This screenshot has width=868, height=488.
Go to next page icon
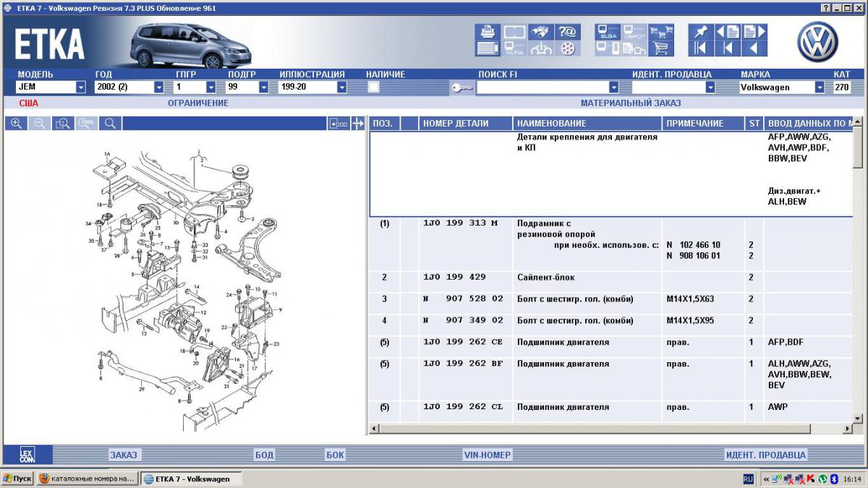pyautogui.click(x=754, y=32)
